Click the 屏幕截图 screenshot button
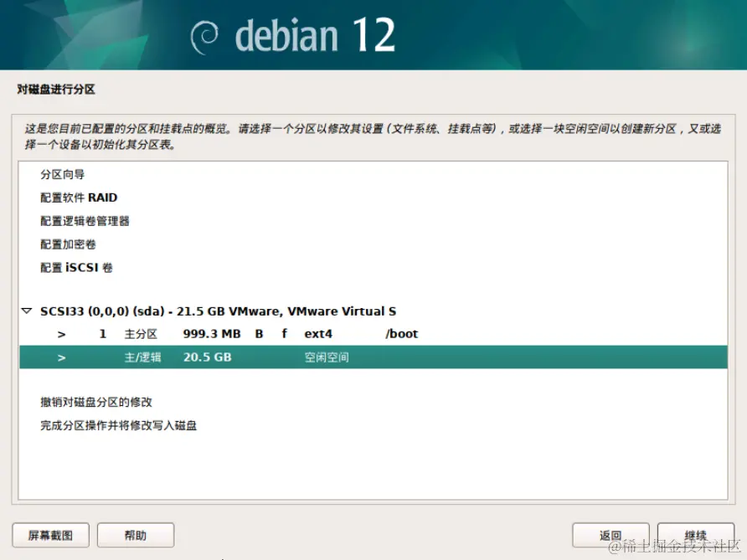 (50, 535)
